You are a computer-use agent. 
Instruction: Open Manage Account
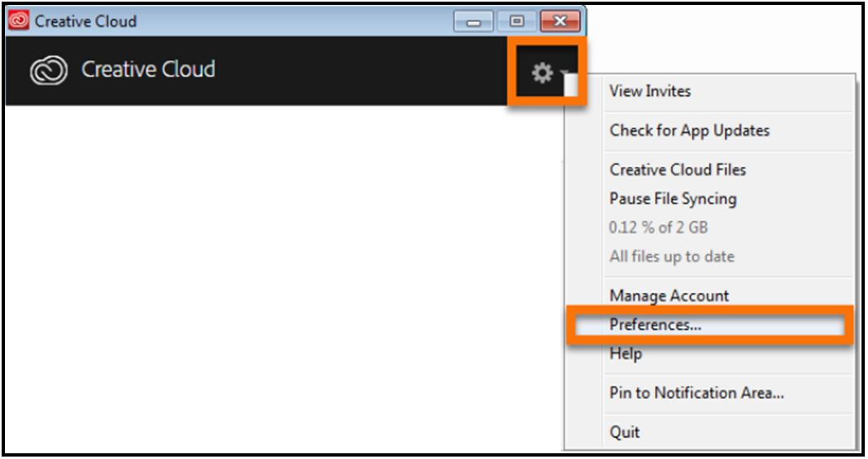click(x=669, y=295)
